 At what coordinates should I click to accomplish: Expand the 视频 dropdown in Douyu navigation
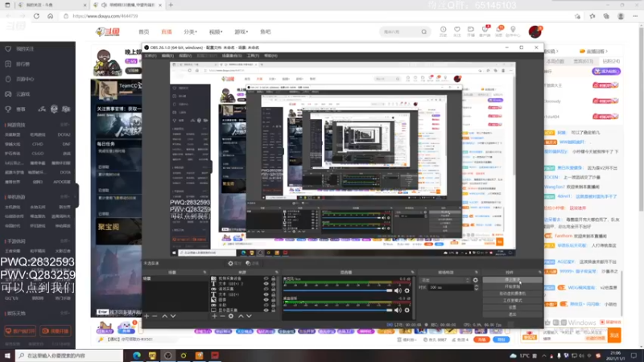[x=216, y=31]
